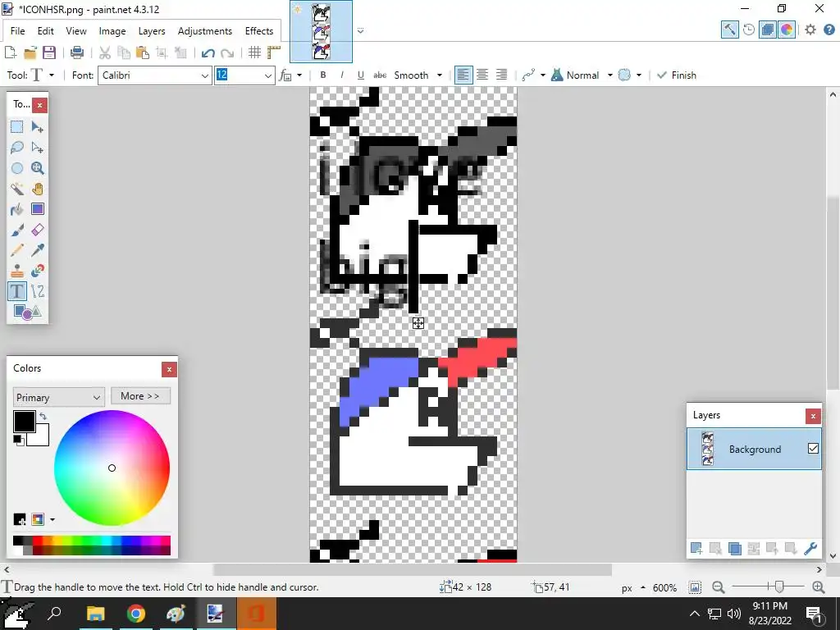Screen dimensions: 840x630
Task: Click the Undo arrow icon
Action: (x=208, y=52)
